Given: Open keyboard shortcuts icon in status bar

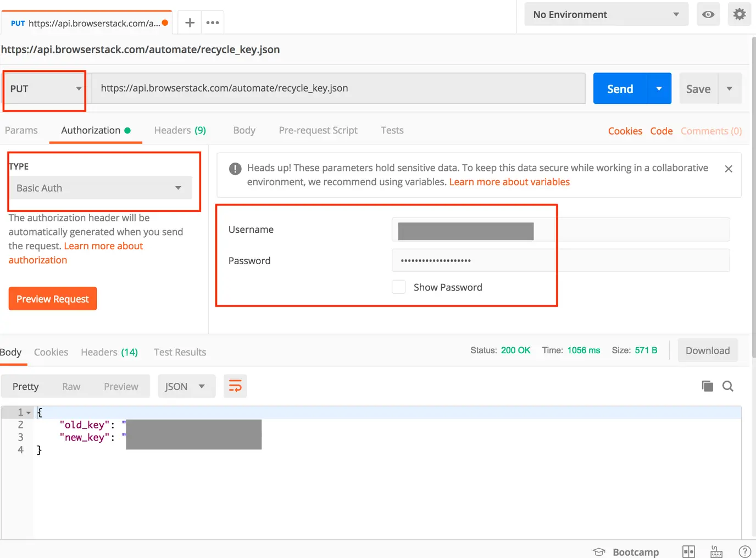Looking at the screenshot, I should tap(716, 551).
